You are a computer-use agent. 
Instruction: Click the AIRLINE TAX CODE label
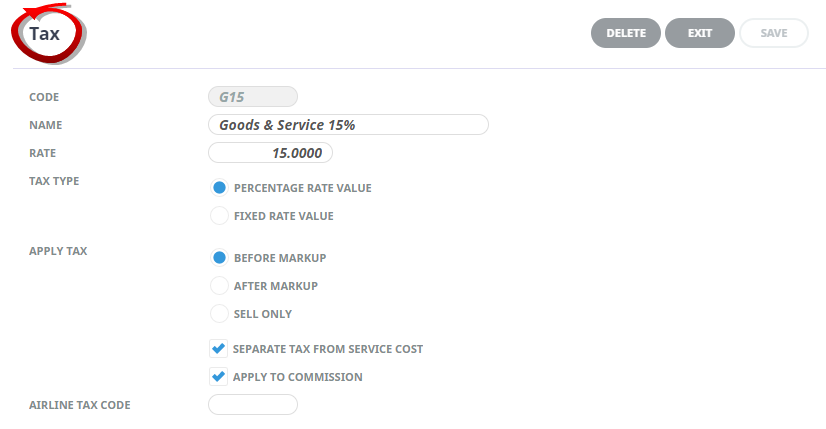point(80,405)
